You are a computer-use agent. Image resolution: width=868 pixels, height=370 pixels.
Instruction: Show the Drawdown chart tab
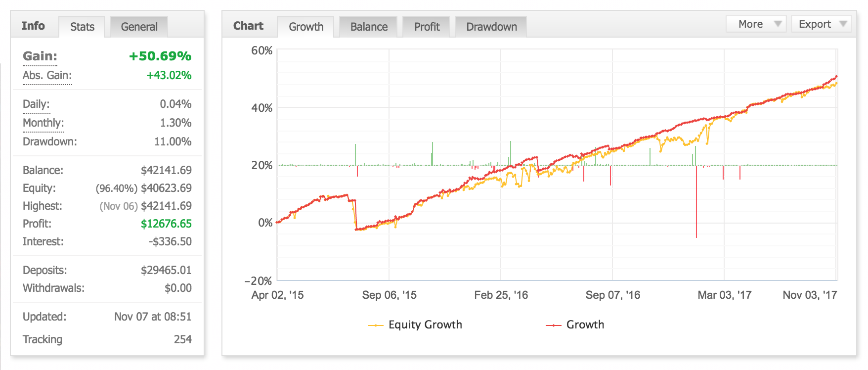[x=491, y=27]
